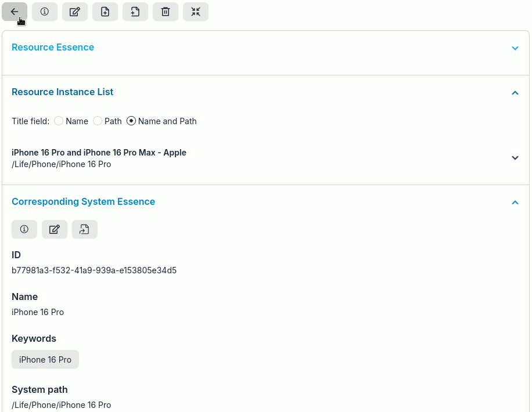
Task: Click the Resource Instance List heading
Action: coord(62,92)
